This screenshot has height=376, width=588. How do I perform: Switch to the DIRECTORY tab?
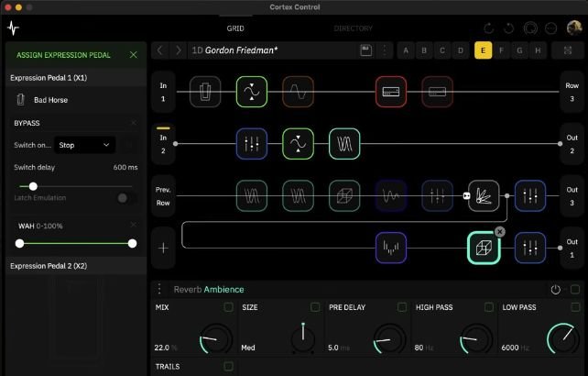tap(353, 28)
